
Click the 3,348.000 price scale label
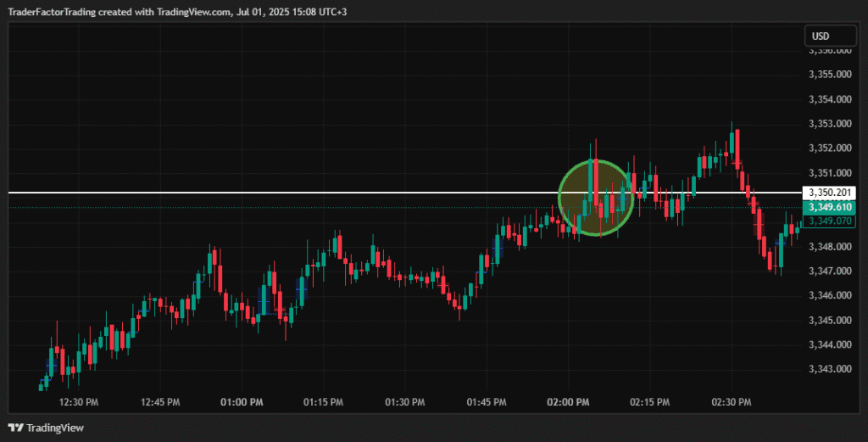(x=830, y=247)
